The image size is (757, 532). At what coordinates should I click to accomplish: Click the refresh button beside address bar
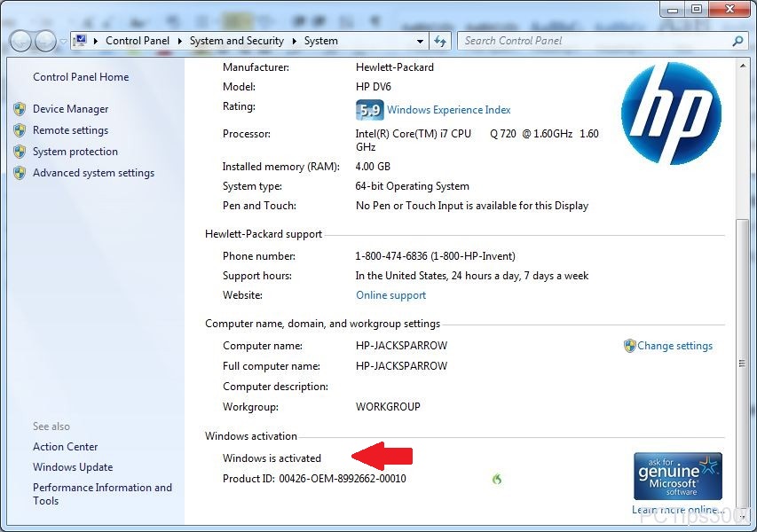click(440, 41)
